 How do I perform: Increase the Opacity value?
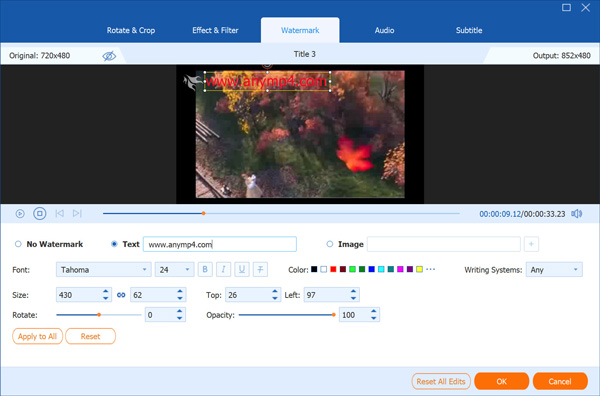(x=373, y=311)
